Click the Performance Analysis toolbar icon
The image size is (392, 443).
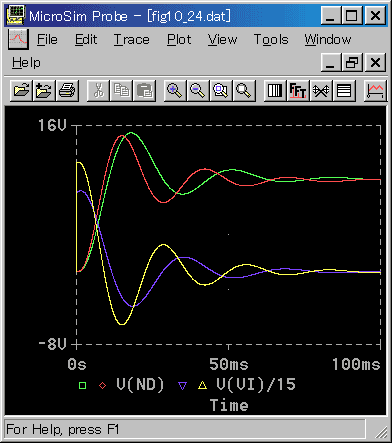tap(321, 90)
